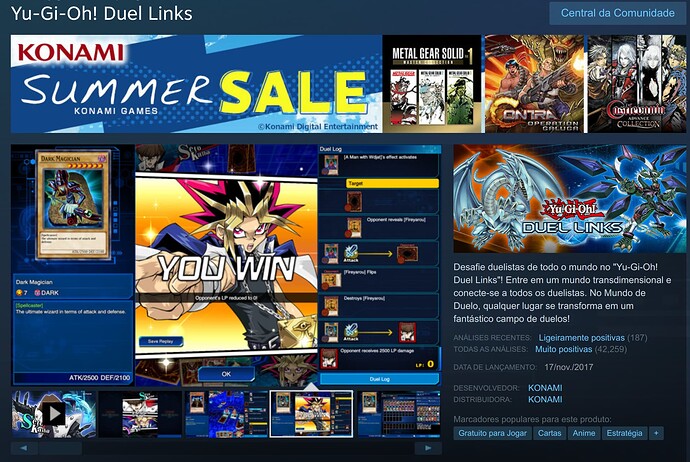The image size is (690, 462).
Task: Select the Cartas tag
Action: [x=550, y=433]
